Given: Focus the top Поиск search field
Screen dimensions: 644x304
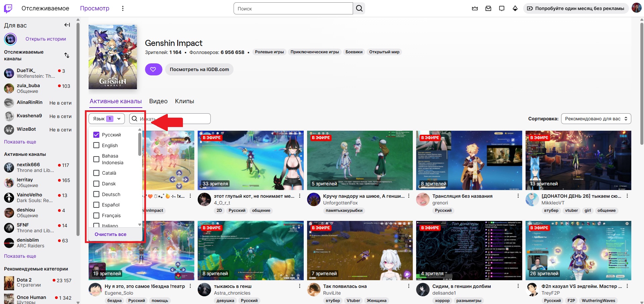Looking at the screenshot, I should [293, 8].
